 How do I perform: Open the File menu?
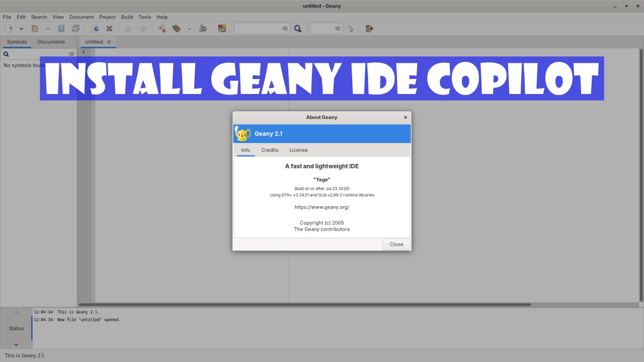click(7, 17)
